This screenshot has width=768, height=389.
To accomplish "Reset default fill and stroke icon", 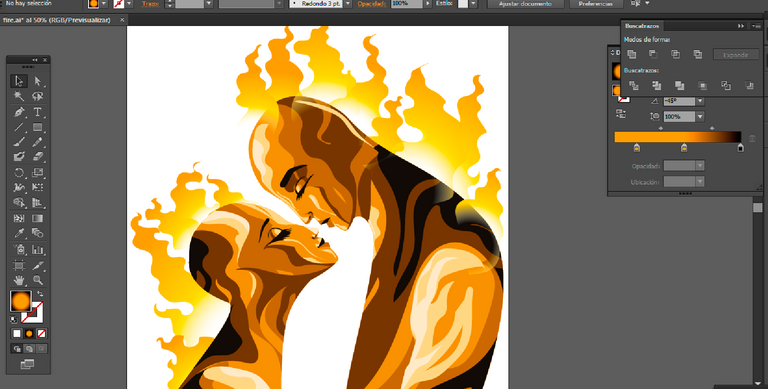I will (14, 319).
